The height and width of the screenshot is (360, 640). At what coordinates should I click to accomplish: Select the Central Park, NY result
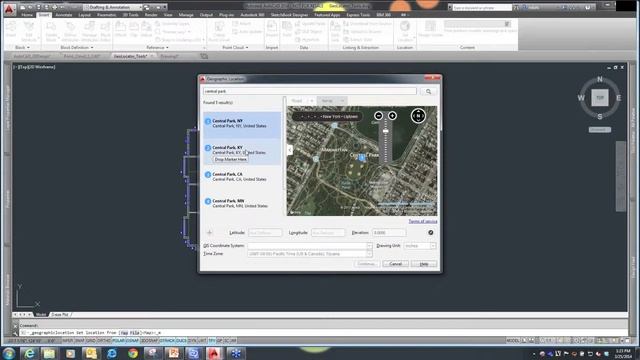pyautogui.click(x=242, y=124)
